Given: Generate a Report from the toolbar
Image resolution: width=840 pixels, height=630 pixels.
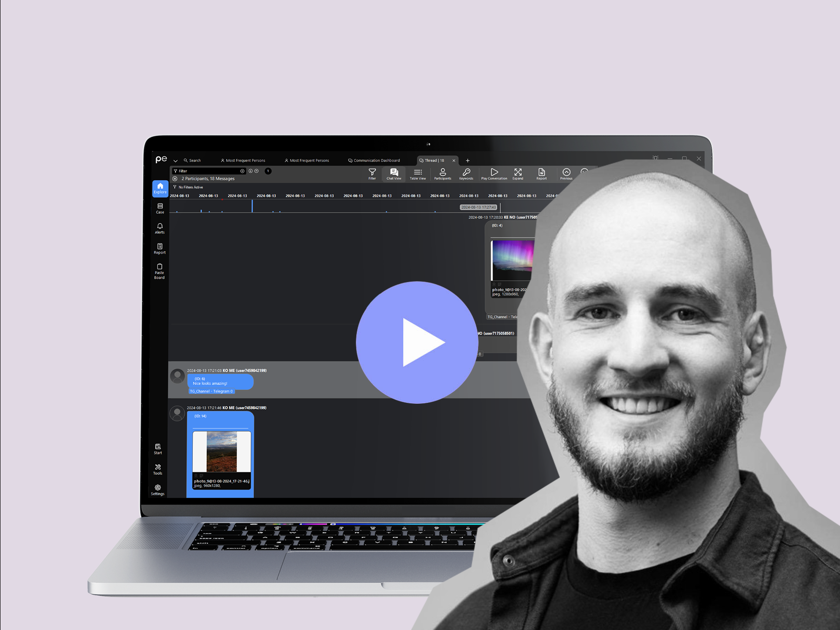Looking at the screenshot, I should click(542, 174).
